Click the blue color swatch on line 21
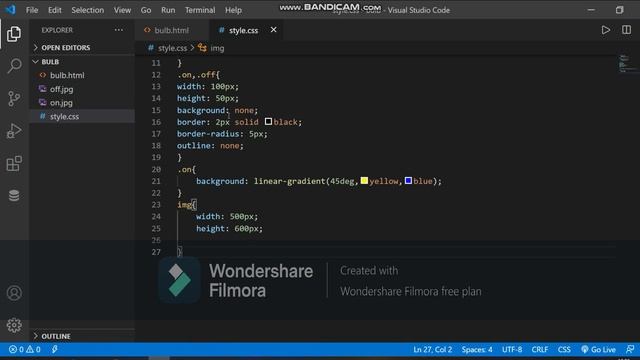This screenshot has height=360, width=640. tap(408, 180)
